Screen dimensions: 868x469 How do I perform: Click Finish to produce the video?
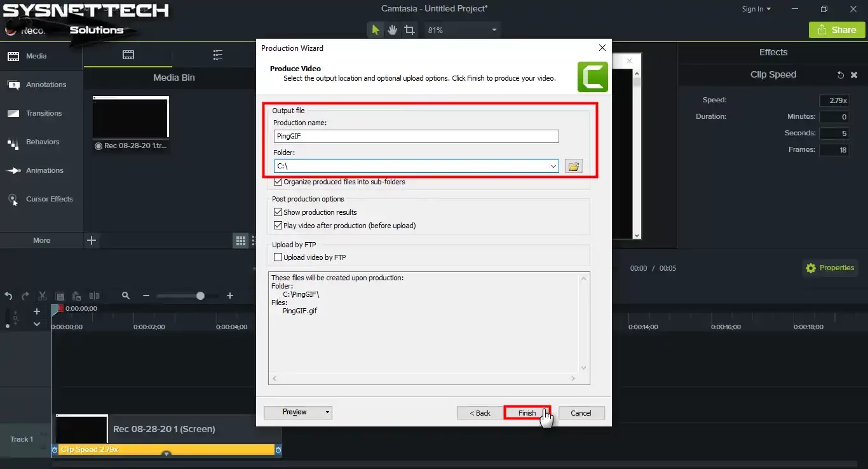[x=527, y=413]
